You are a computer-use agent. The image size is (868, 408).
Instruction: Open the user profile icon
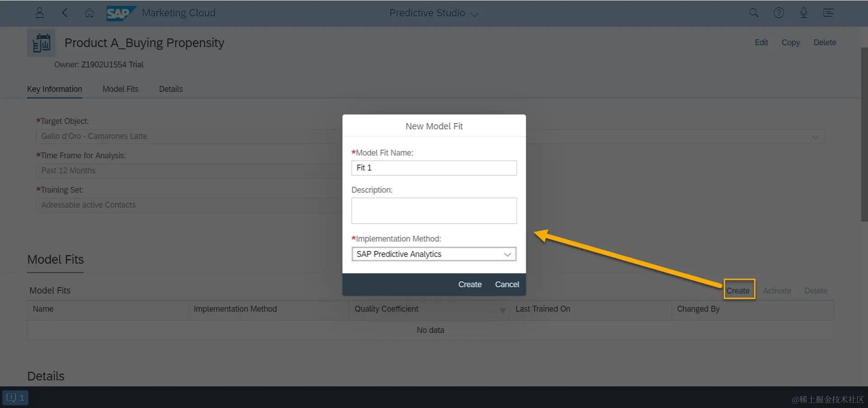click(x=40, y=13)
